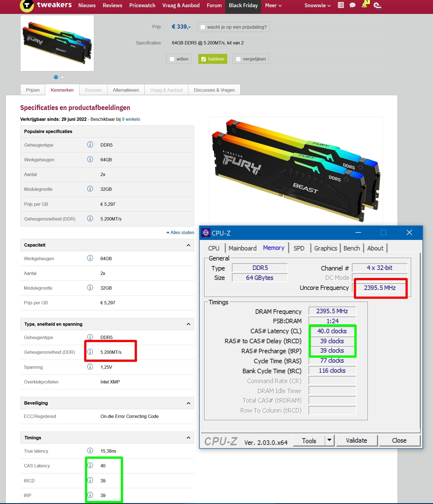Check the 'willen' checkbox
433x504 pixels.
pyautogui.click(x=172, y=59)
